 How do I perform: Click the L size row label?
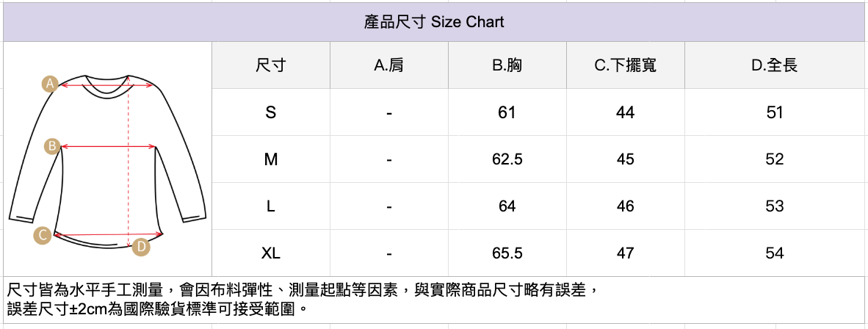click(x=271, y=206)
